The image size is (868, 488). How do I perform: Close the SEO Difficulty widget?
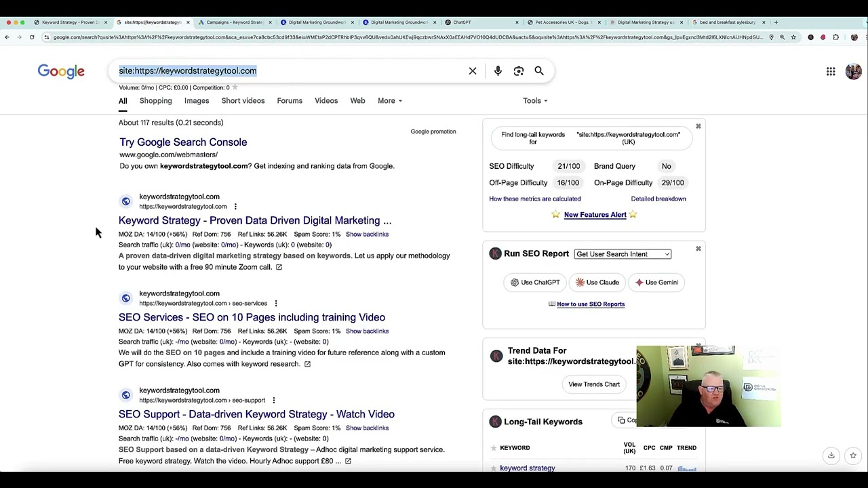pos(698,126)
